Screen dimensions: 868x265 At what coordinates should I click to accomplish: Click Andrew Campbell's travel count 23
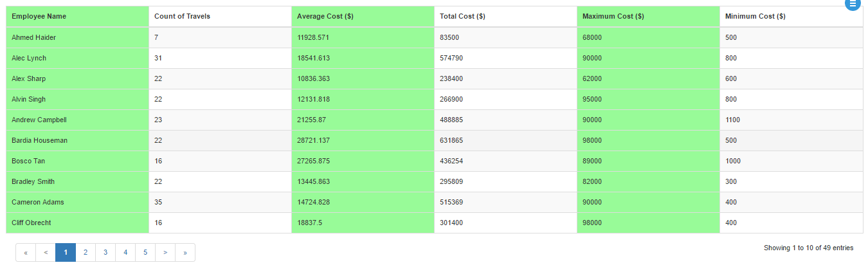tap(221, 120)
